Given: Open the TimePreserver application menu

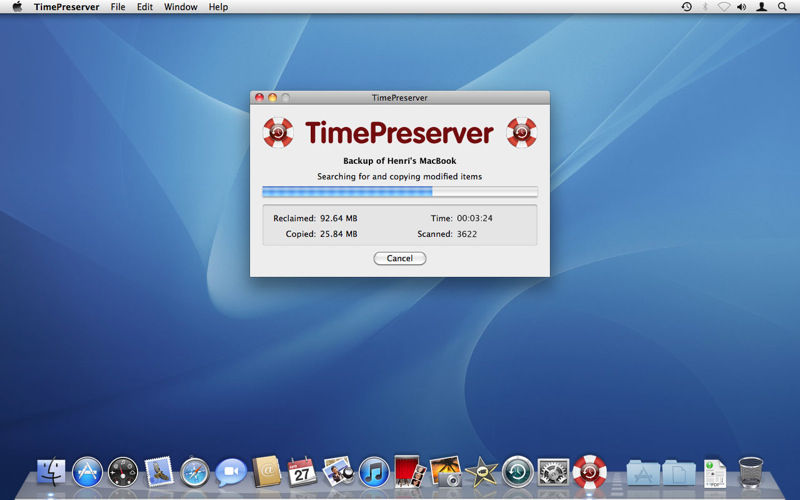Looking at the screenshot, I should coord(66,7).
